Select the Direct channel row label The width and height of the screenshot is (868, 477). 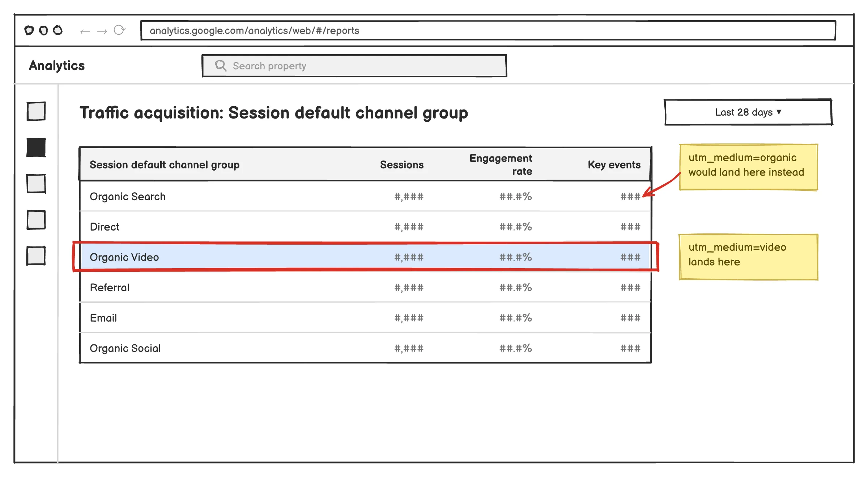[105, 227]
